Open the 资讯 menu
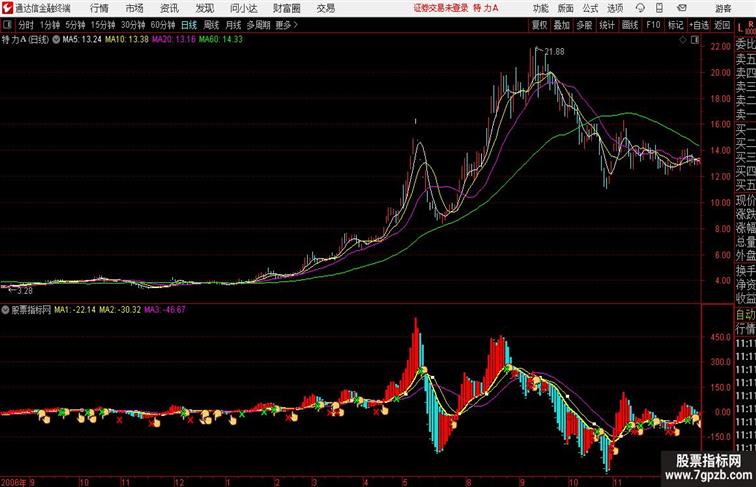 (169, 8)
